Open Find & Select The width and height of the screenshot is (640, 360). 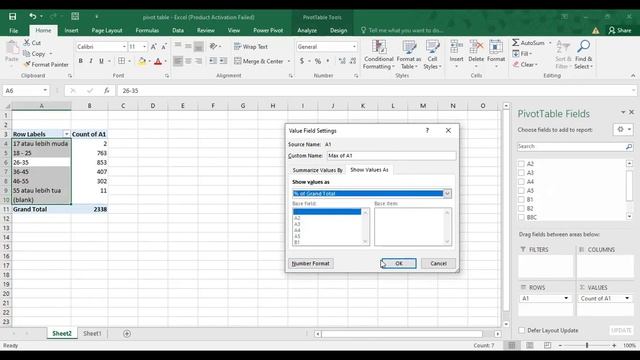(x=583, y=55)
